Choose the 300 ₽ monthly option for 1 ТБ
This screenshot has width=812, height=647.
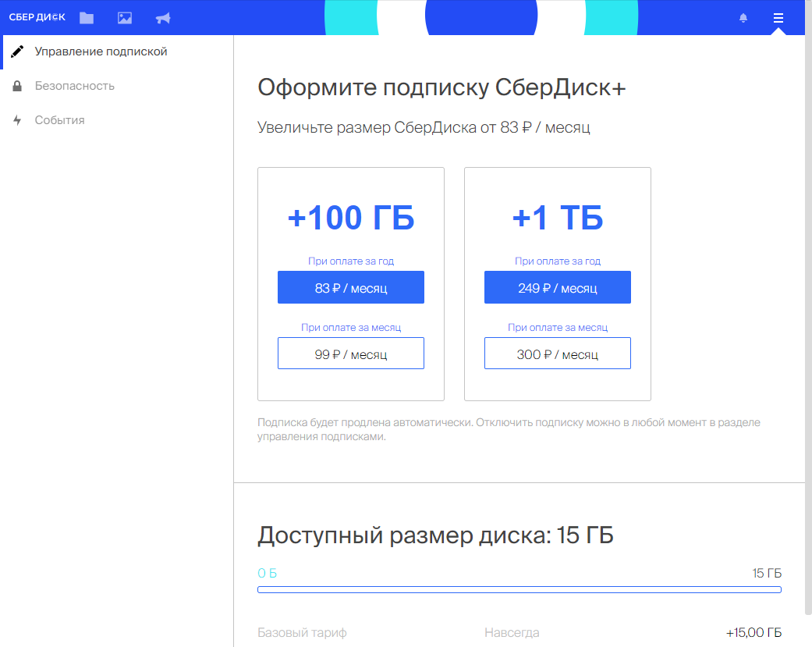click(x=557, y=353)
